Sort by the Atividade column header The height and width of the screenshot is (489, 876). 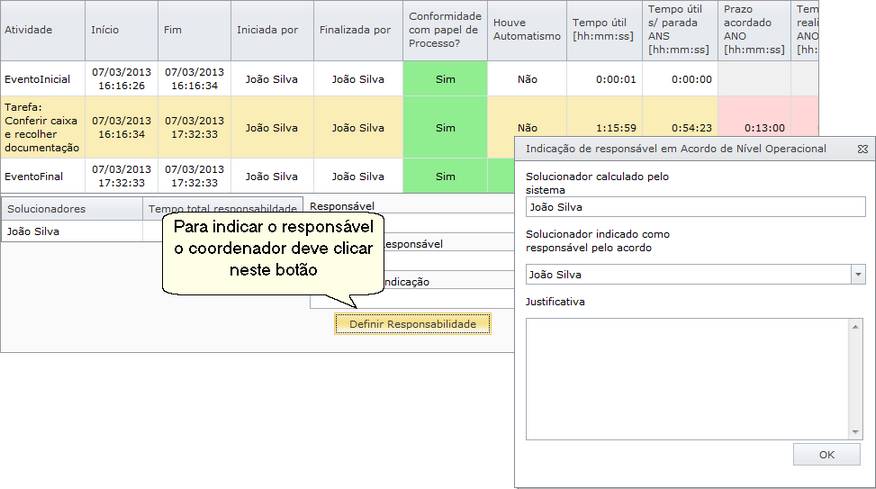pos(42,30)
